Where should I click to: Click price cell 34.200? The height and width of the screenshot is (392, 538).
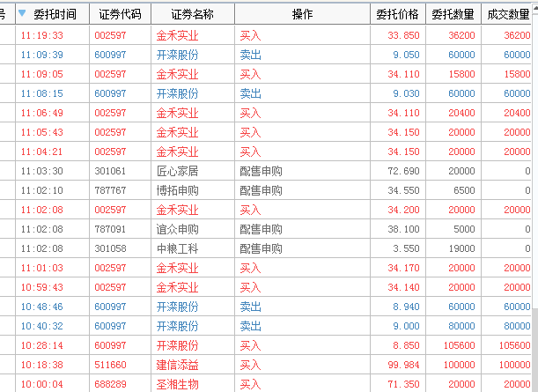403,210
